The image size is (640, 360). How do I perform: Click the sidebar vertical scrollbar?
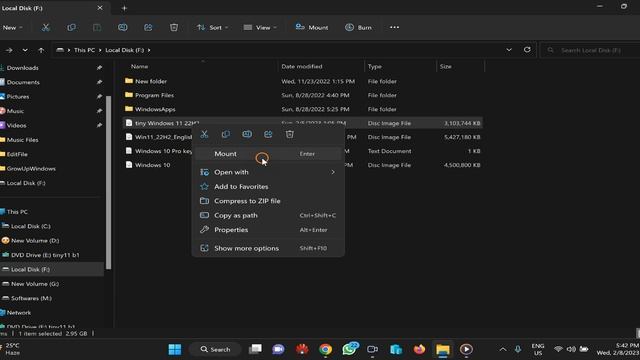point(109,182)
